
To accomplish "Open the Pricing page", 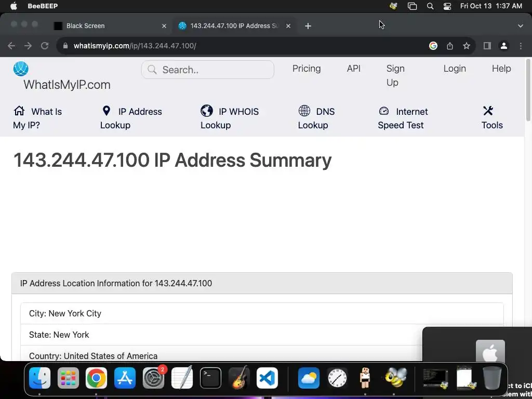I will [307, 69].
